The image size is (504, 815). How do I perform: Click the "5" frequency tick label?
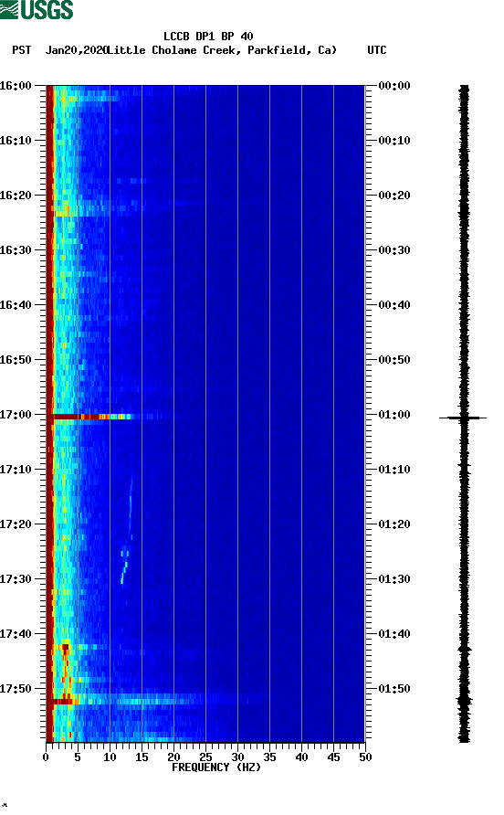(78, 757)
